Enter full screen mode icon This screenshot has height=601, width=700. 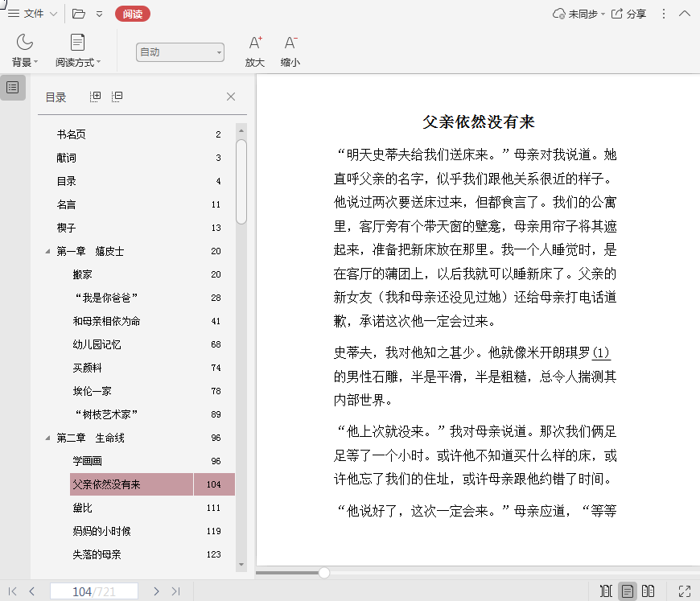(685, 591)
